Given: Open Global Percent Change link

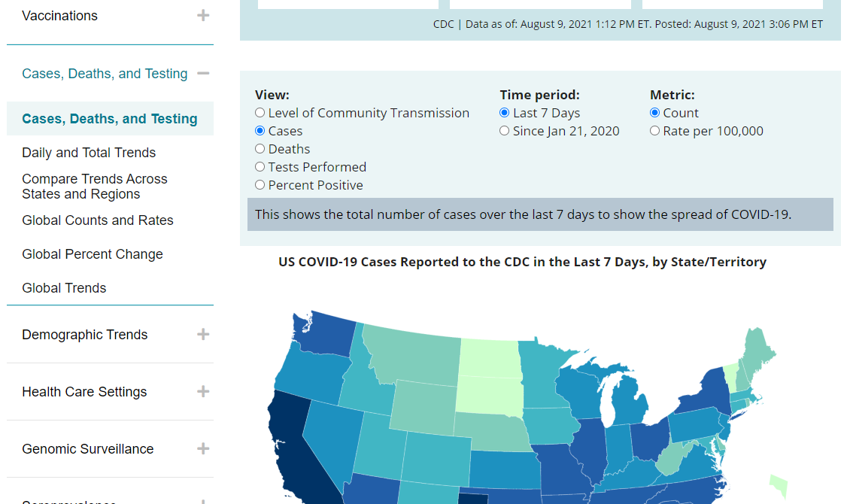Looking at the screenshot, I should [93, 254].
